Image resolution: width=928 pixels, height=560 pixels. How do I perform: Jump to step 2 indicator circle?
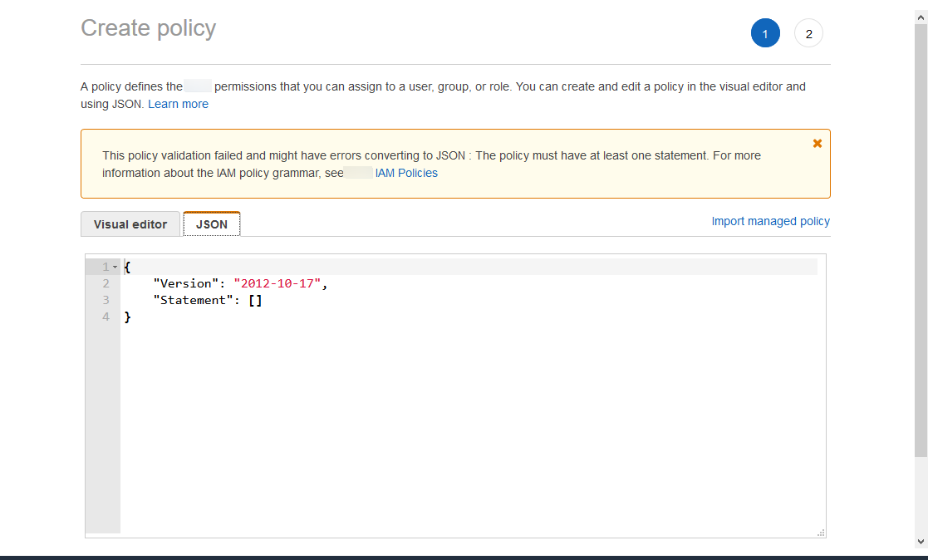(x=808, y=34)
